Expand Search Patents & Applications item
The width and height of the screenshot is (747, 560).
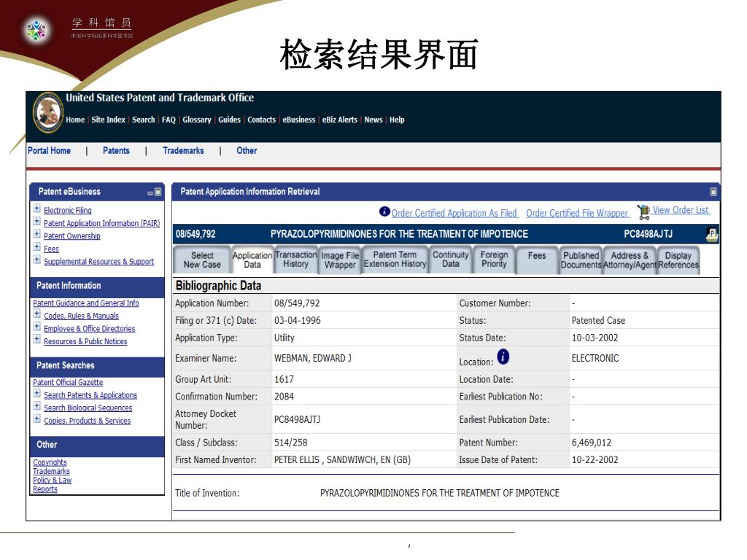tap(36, 393)
